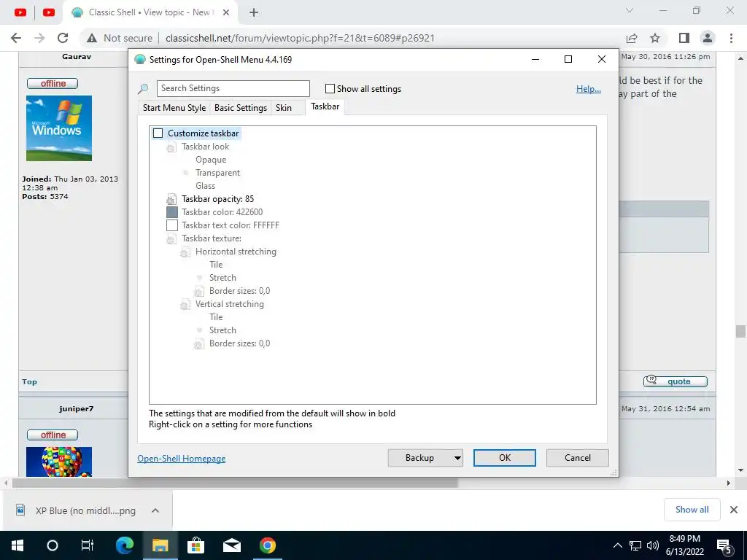Screen dimensions: 747x560
Task: Switch to second YouTube pinned tab
Action: 49,12
